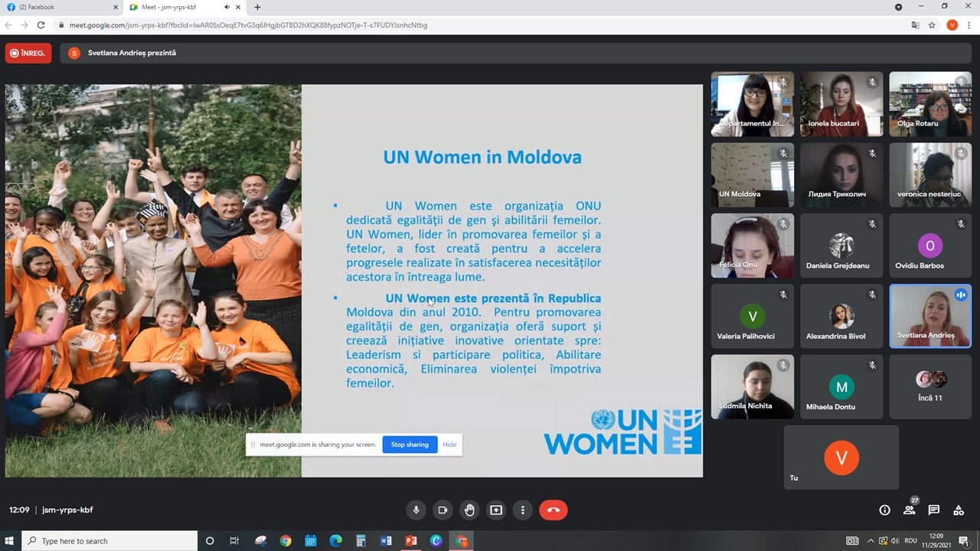This screenshot has height=551, width=980.
Task: Reload the page
Action: 41,24
